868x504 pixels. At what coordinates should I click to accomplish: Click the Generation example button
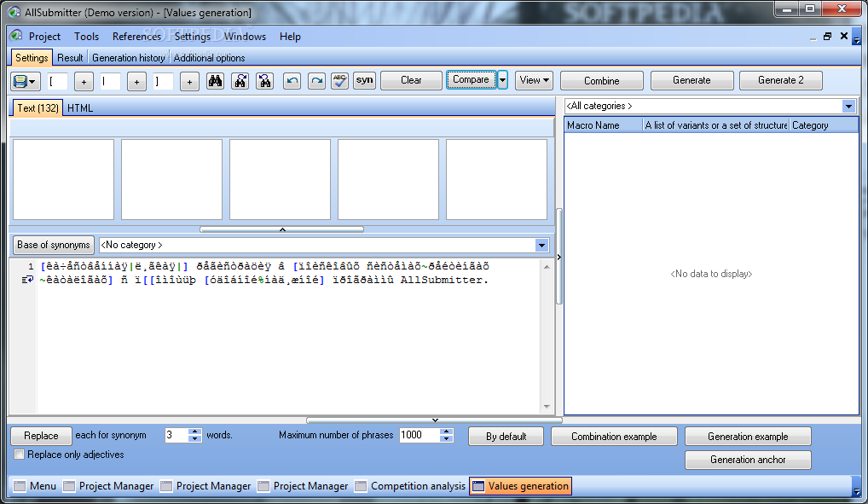pyautogui.click(x=748, y=437)
